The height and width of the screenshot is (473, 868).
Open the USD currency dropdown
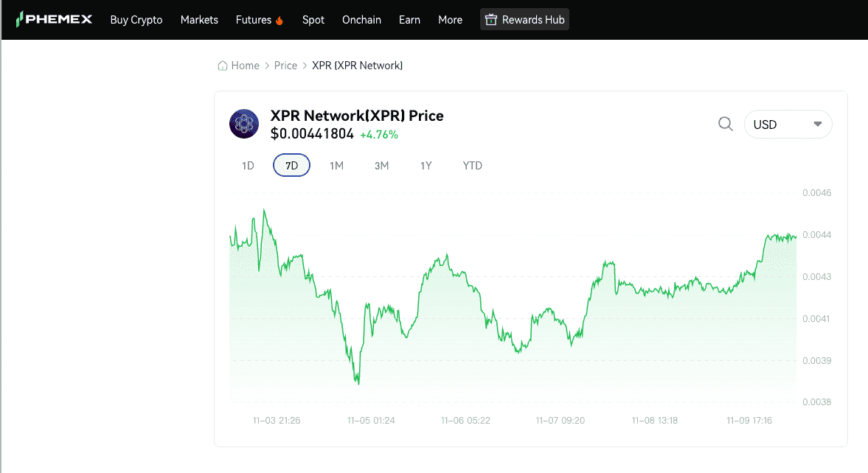[788, 124]
